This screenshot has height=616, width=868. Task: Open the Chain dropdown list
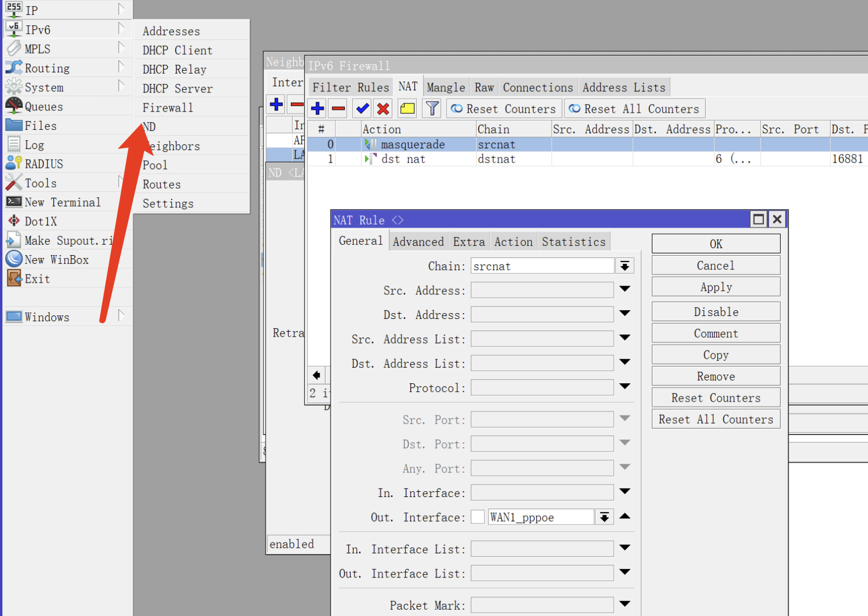(x=624, y=266)
